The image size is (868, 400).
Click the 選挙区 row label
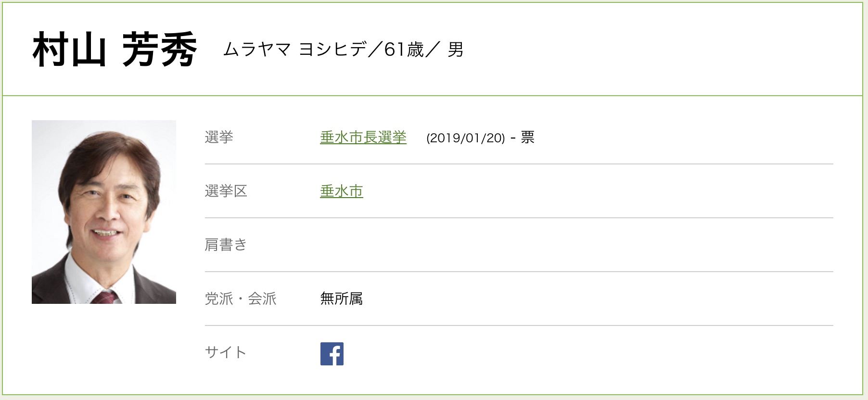pos(226,191)
